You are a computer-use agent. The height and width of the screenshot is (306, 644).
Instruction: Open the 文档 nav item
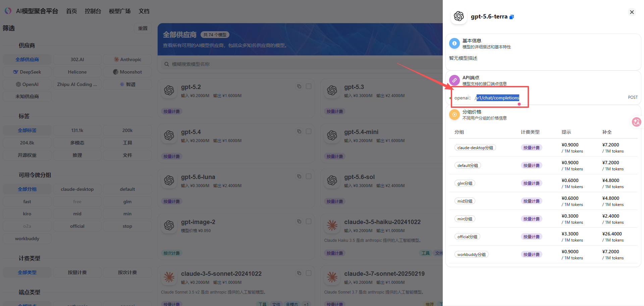[144, 11]
